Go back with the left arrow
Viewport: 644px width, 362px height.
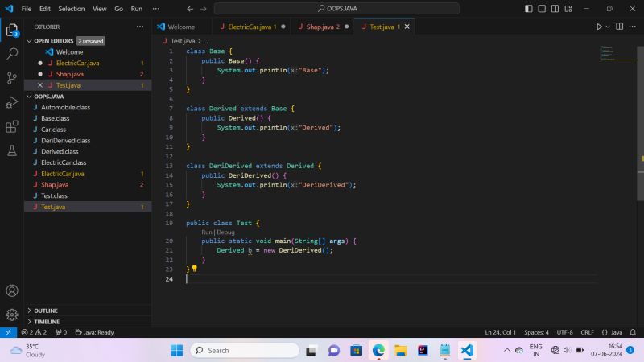click(190, 9)
